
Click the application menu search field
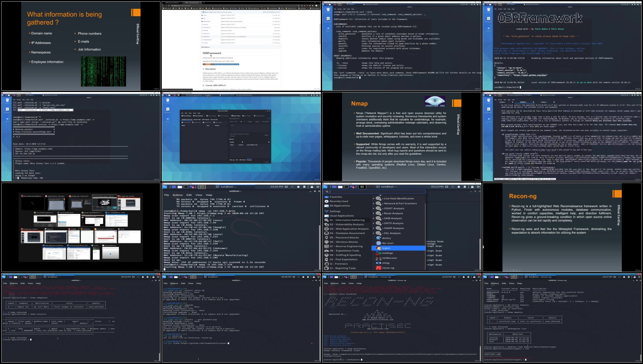(x=375, y=192)
